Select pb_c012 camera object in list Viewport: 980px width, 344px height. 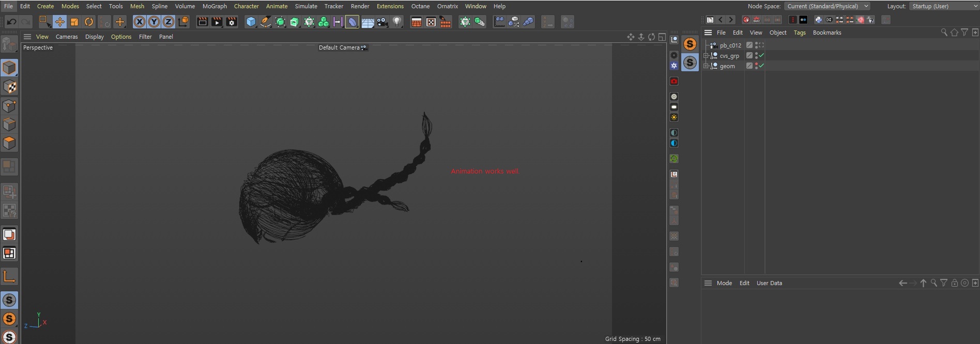click(x=730, y=45)
